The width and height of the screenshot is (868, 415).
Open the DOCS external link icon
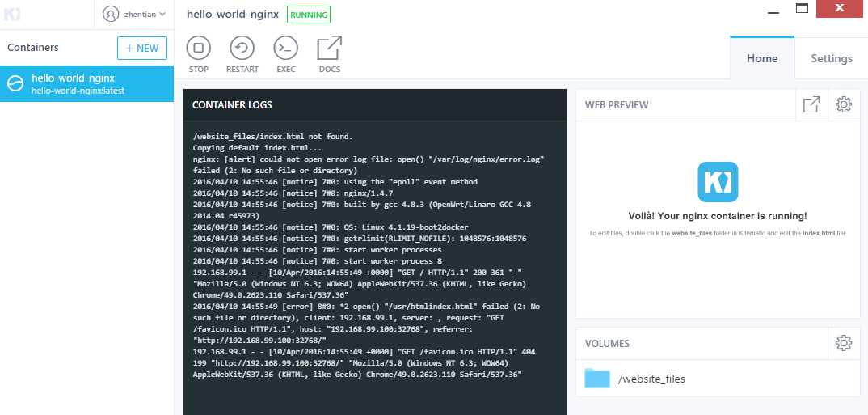330,49
